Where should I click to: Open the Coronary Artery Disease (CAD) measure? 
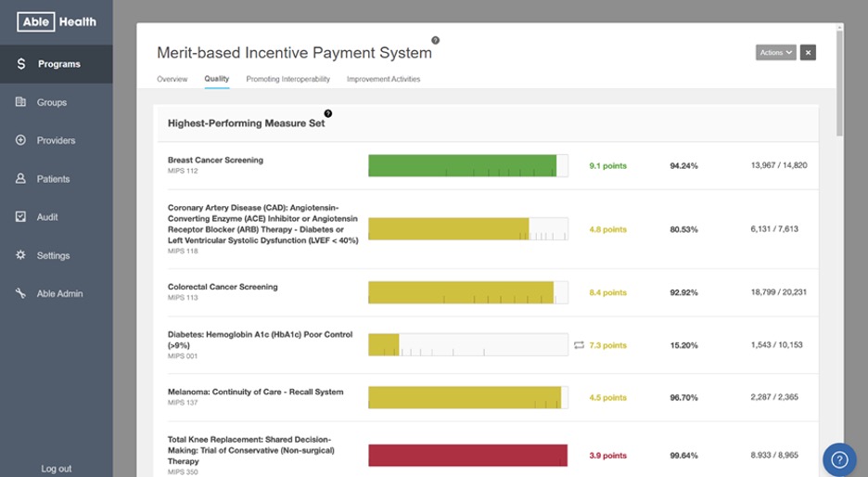click(x=263, y=224)
